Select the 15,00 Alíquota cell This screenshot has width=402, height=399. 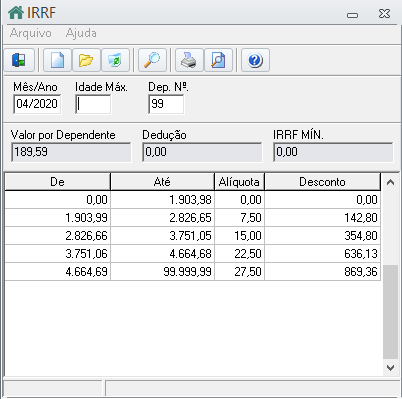click(x=239, y=236)
